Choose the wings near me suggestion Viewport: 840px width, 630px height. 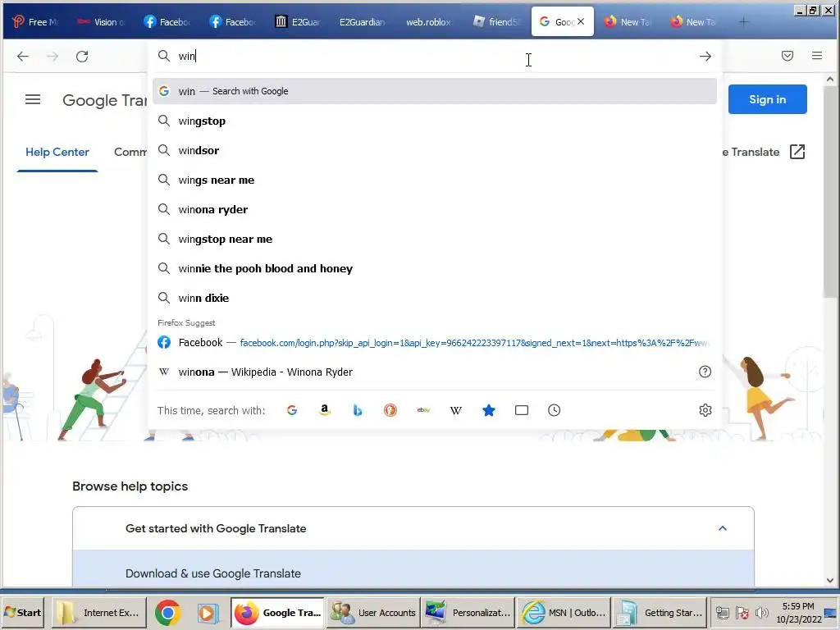[435, 180]
